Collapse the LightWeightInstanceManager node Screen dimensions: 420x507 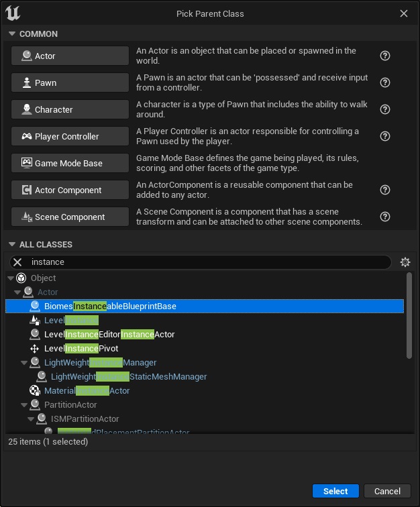click(24, 363)
